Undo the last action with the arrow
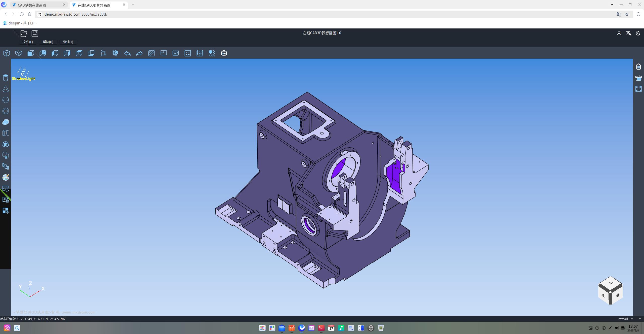 point(127,53)
